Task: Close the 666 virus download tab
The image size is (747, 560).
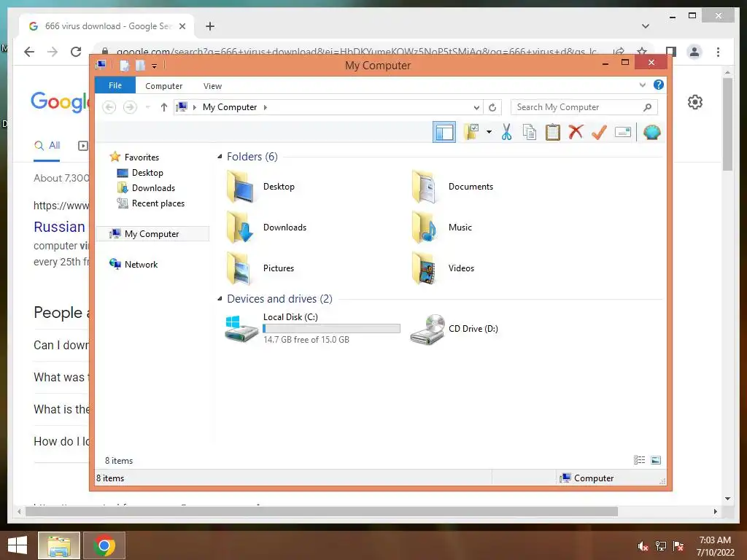Action: click(182, 26)
